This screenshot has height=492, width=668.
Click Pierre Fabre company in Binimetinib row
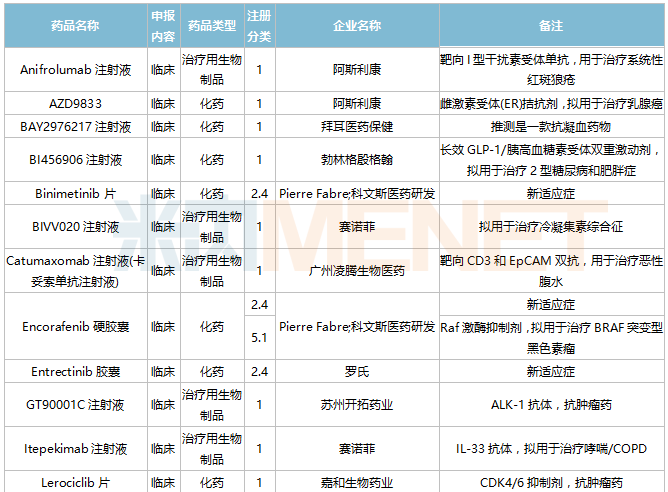[x=357, y=193]
